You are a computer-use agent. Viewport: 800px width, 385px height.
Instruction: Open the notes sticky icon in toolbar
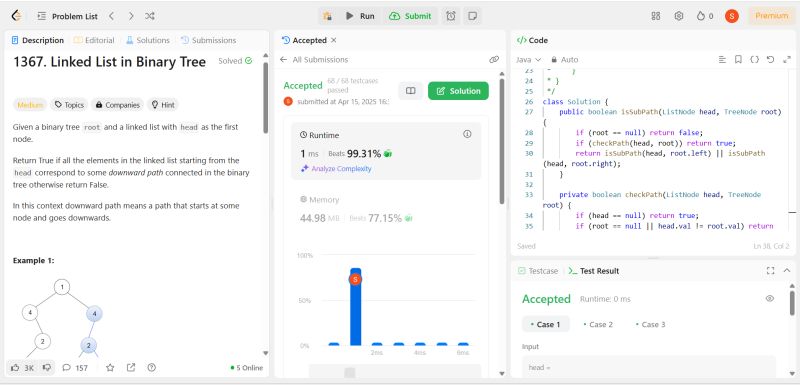473,16
